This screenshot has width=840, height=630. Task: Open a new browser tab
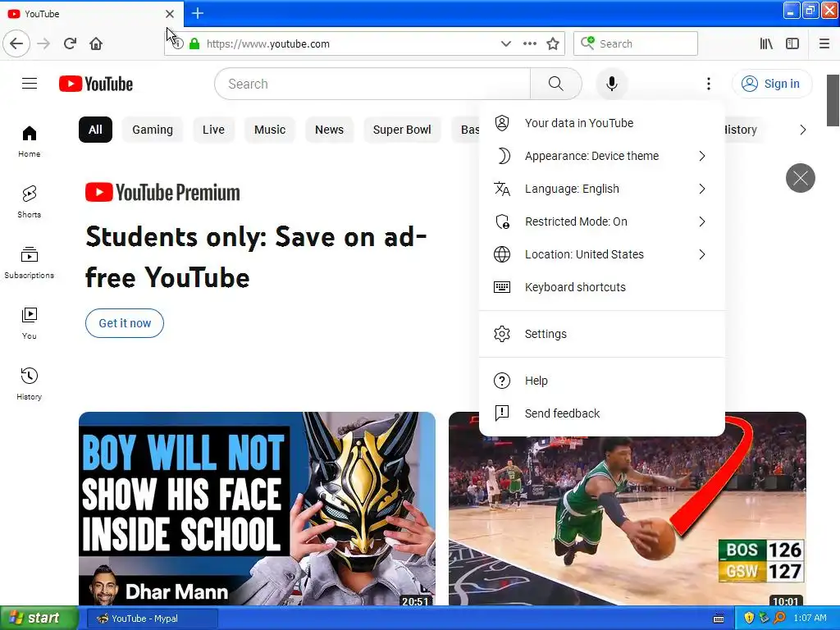pyautogui.click(x=198, y=13)
